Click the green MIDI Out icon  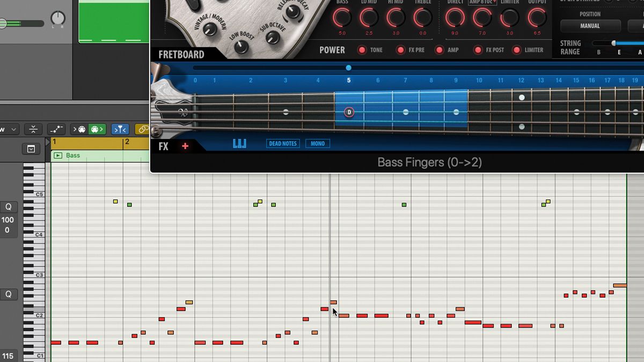[x=96, y=129]
